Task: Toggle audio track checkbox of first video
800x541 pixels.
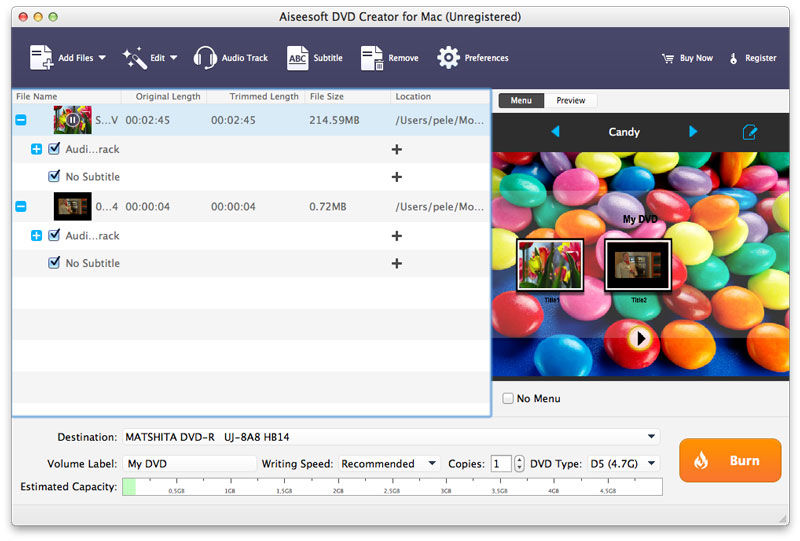Action: (54, 149)
